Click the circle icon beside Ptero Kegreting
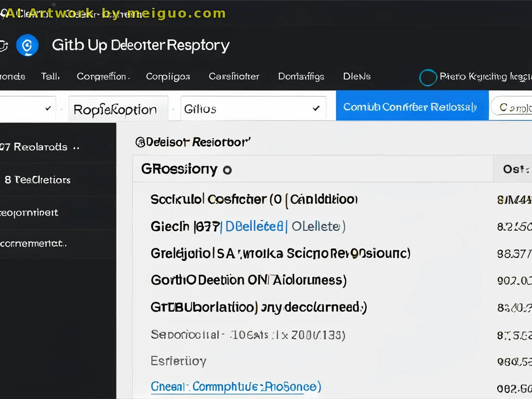Viewport: 532px width, 399px height. pos(428,77)
